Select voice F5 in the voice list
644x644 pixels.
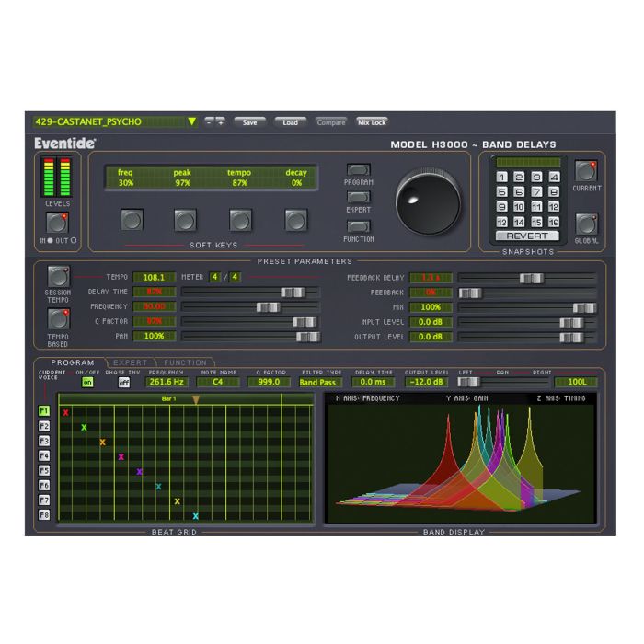click(x=43, y=470)
